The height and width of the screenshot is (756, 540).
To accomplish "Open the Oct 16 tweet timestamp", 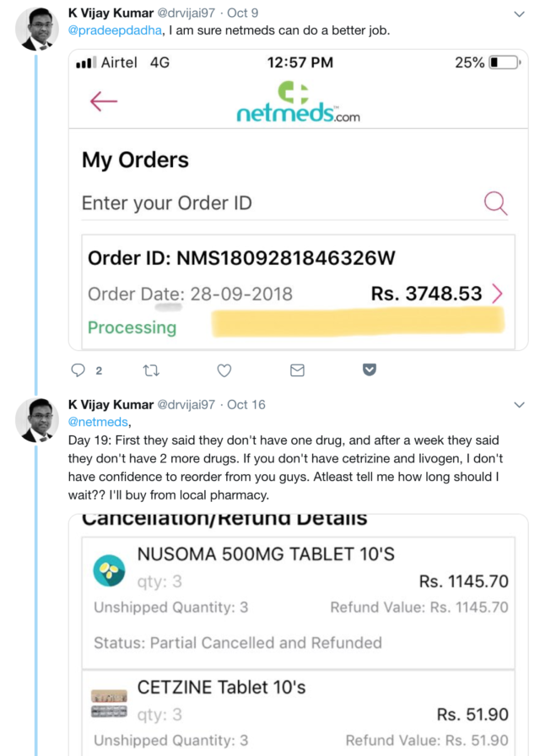I will tap(246, 405).
